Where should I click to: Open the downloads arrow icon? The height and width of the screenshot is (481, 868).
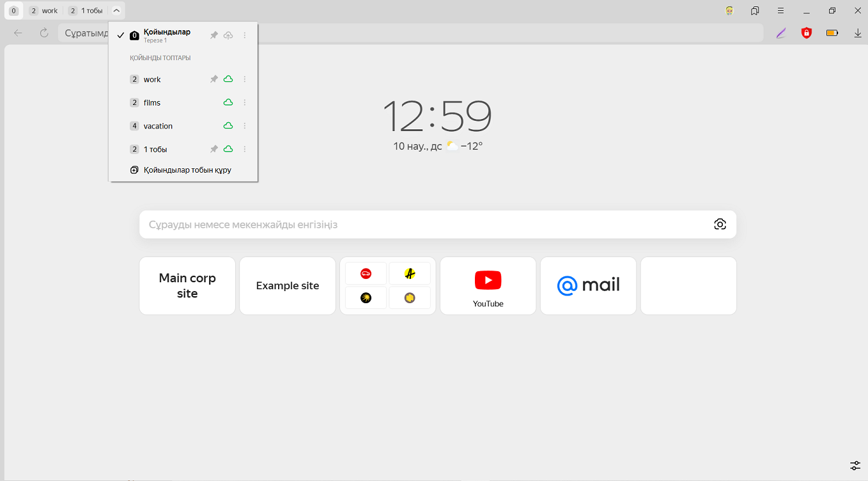[858, 33]
